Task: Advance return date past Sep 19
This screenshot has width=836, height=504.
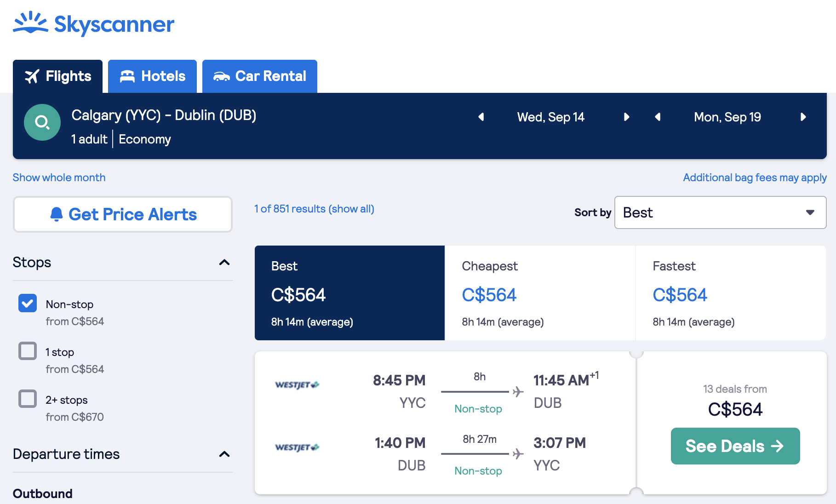Action: [803, 117]
